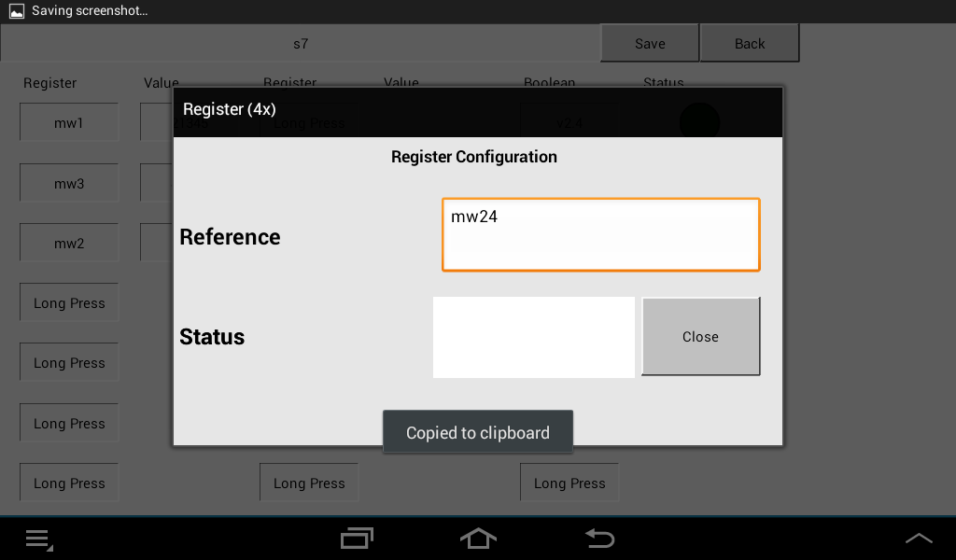
Task: Select the mw3 register button
Action: pyautogui.click(x=69, y=183)
